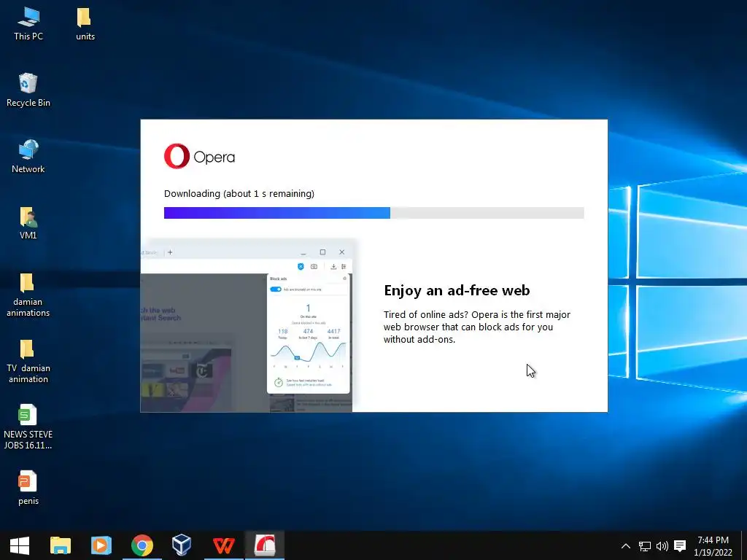This screenshot has height=560, width=747.
Task: Open the VM1 folder icon
Action: coord(28,223)
